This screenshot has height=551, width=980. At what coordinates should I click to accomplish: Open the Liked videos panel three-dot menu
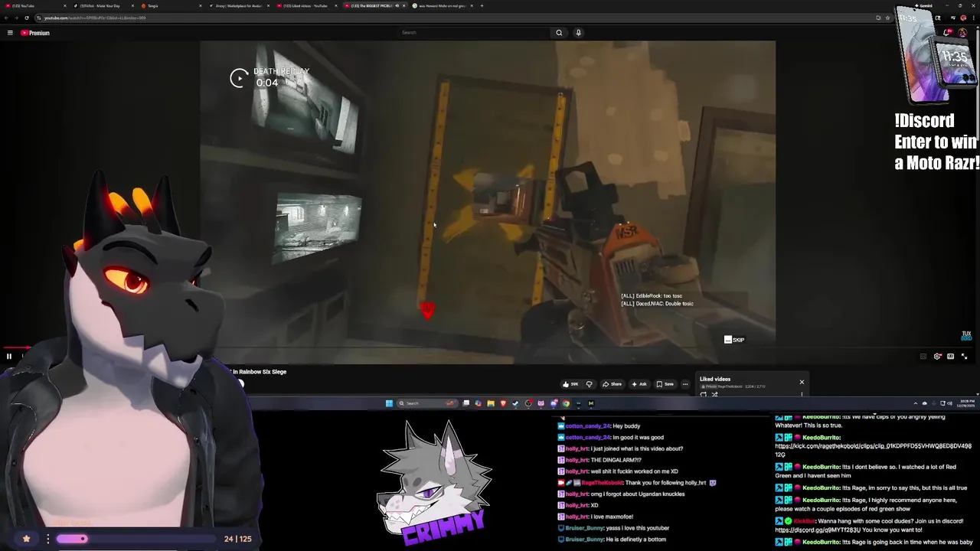point(802,394)
